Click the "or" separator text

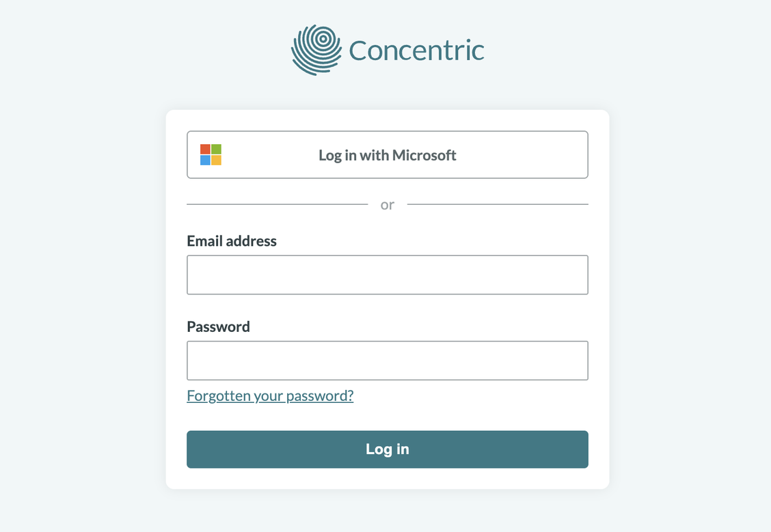388,204
